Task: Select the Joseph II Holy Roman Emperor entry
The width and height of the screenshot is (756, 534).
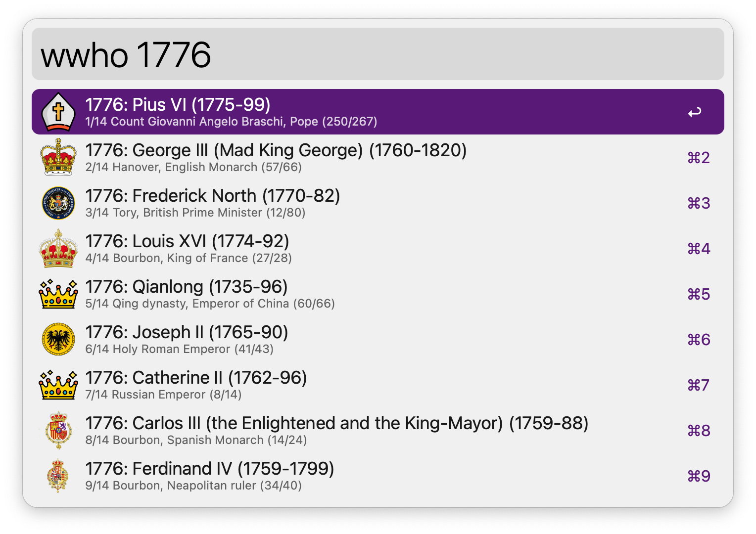Action: (x=378, y=339)
